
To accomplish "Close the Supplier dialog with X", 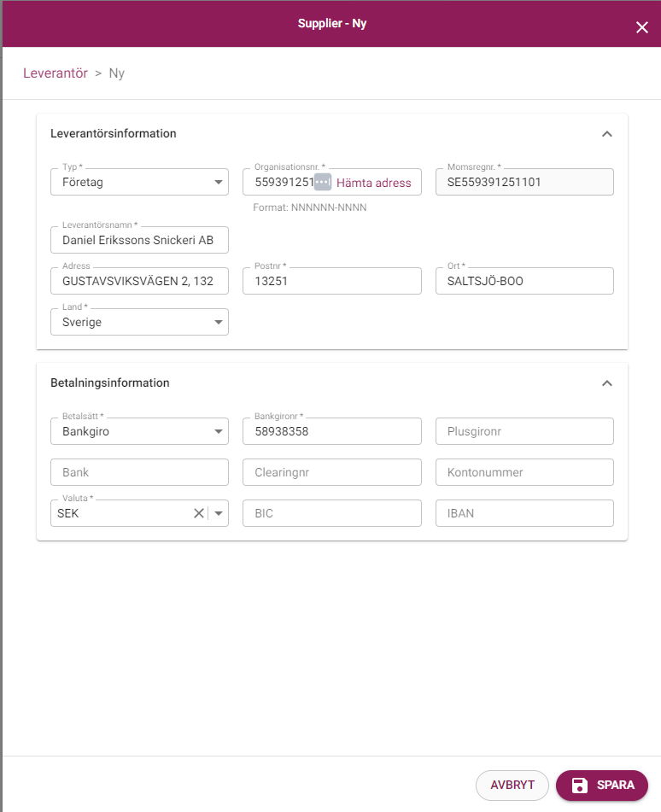I will [642, 27].
